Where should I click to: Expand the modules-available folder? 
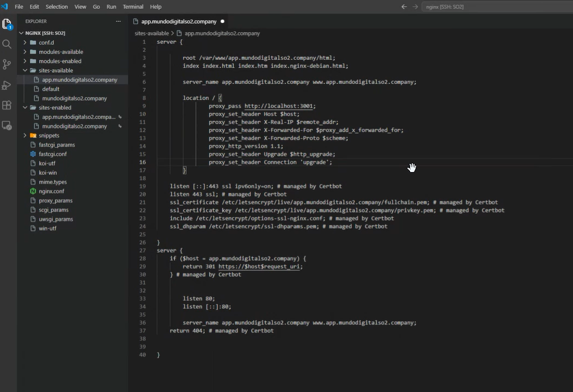click(25, 52)
